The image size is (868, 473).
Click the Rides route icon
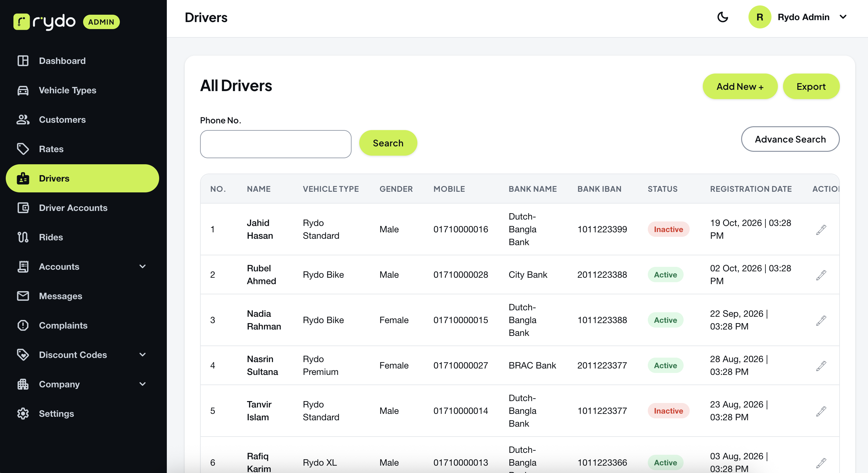[x=23, y=237]
